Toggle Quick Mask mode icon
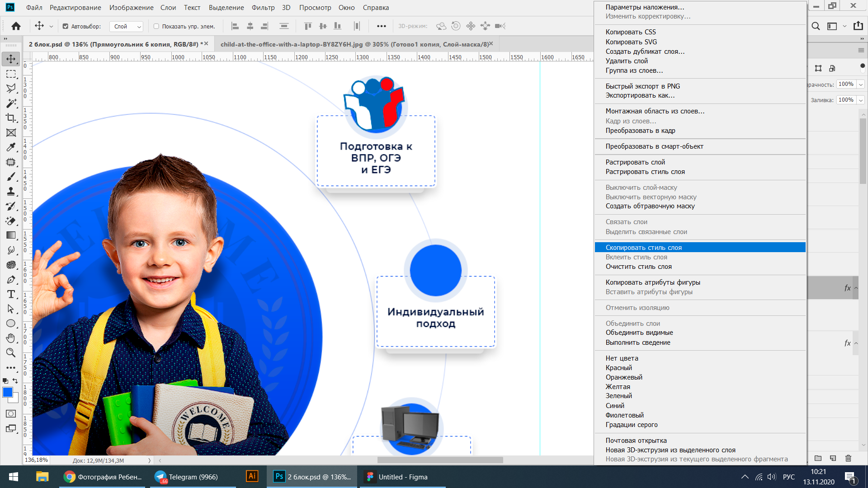Viewport: 868px width, 488px height. pyautogui.click(x=11, y=414)
